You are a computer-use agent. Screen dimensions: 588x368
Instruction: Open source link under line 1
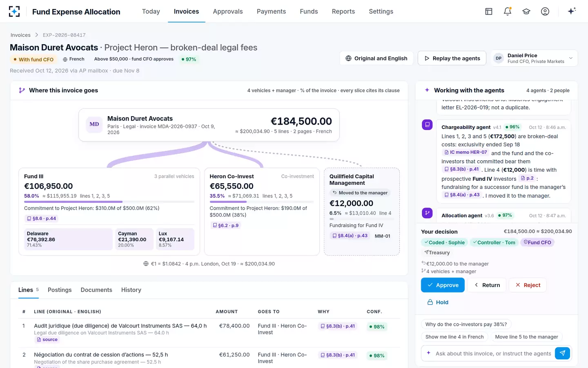[47, 340]
